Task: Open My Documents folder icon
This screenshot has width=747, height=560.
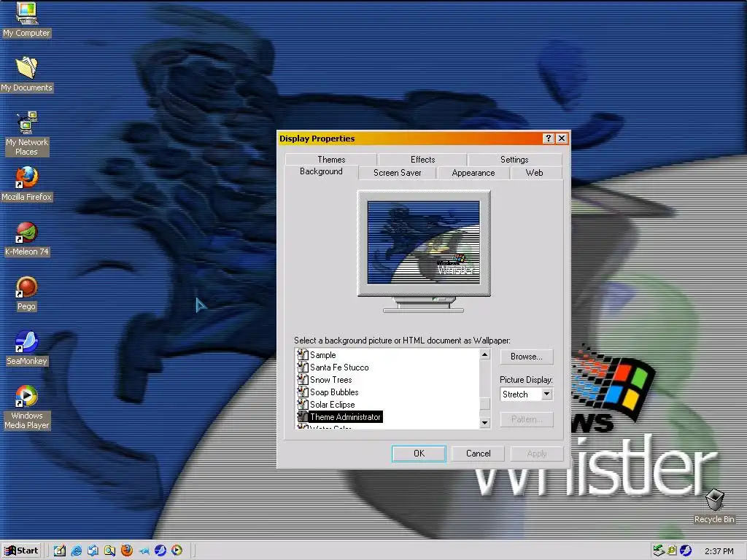Action: point(27,74)
